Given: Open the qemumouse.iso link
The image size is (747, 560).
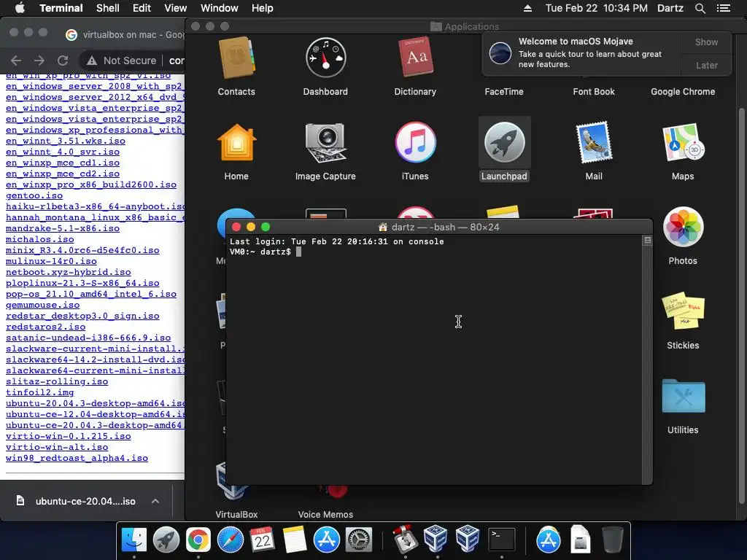Looking at the screenshot, I should [x=43, y=306].
